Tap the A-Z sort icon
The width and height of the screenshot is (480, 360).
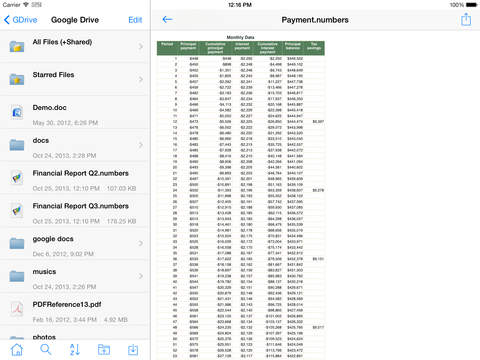click(75, 350)
